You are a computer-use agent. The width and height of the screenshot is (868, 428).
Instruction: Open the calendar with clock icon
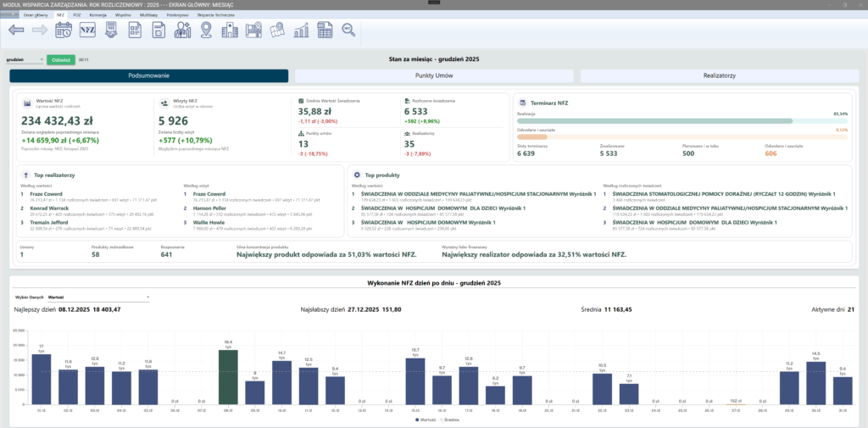pyautogui.click(x=64, y=30)
